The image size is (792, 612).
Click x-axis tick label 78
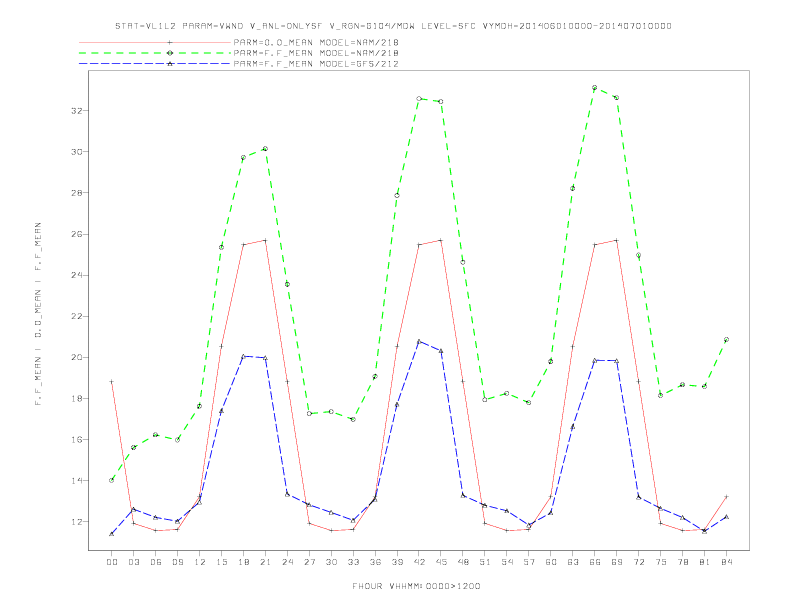pos(682,562)
